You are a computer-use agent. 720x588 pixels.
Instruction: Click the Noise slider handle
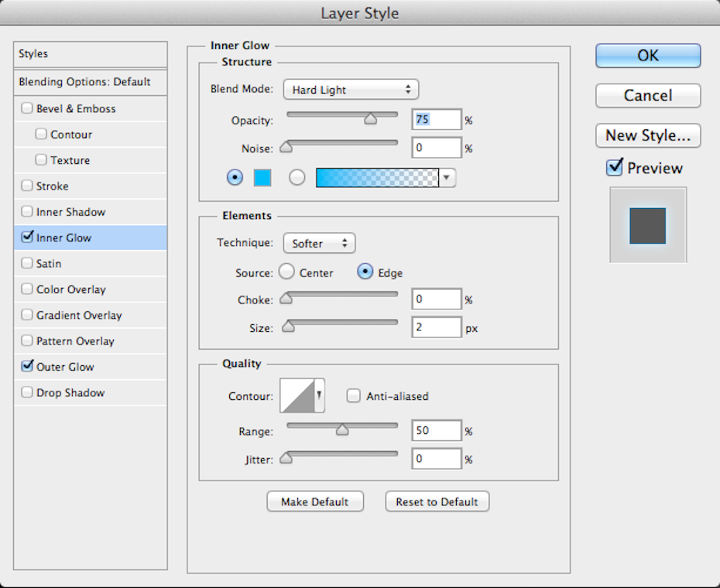(x=286, y=147)
